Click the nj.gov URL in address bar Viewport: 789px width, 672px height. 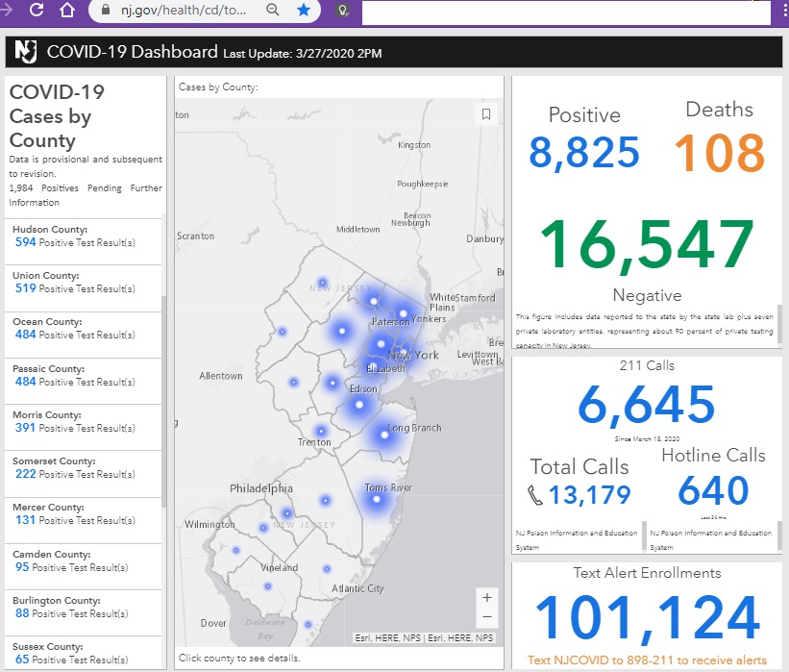184,10
